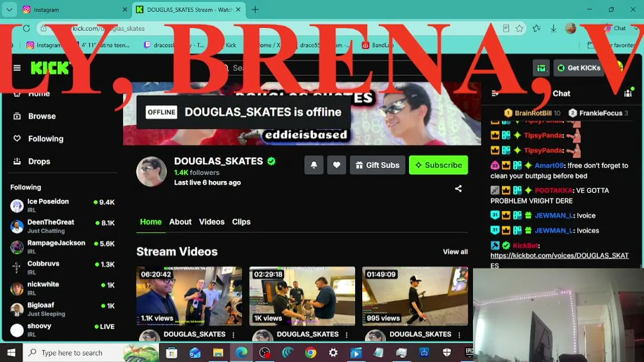Open Windows Settings gear in taskbar
Screen dimensions: 644x362
(333, 353)
